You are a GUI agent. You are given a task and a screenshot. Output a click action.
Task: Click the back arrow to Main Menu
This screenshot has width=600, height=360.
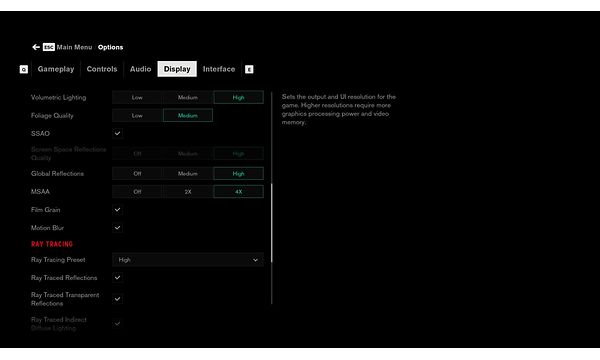point(36,47)
